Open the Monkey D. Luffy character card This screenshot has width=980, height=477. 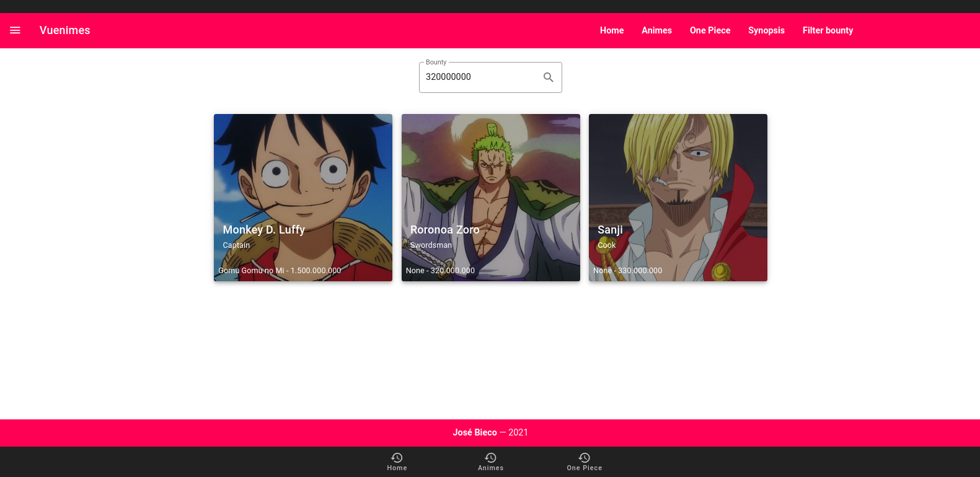(x=303, y=198)
